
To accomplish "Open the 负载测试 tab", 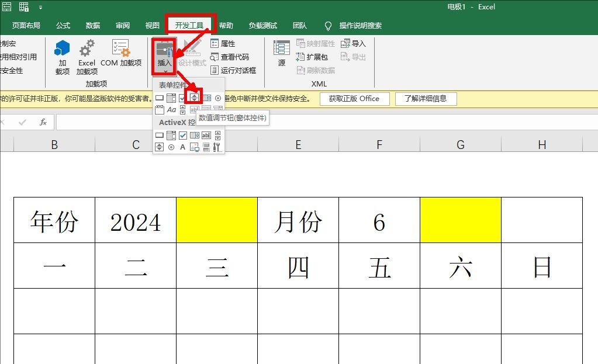I will pos(263,26).
